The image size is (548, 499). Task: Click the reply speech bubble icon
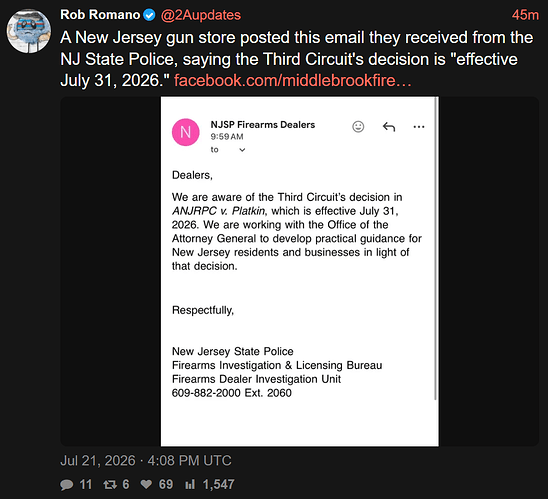[x=66, y=485]
